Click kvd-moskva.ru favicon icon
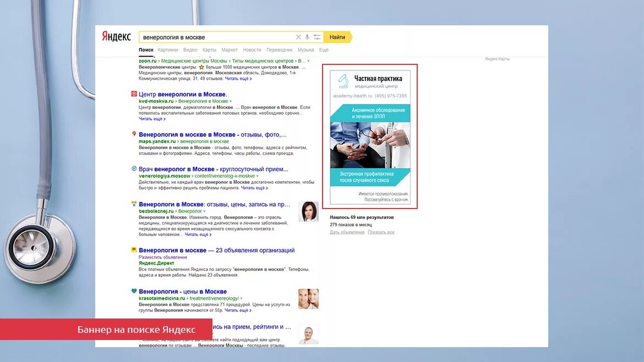The width and height of the screenshot is (644, 362). click(x=134, y=94)
